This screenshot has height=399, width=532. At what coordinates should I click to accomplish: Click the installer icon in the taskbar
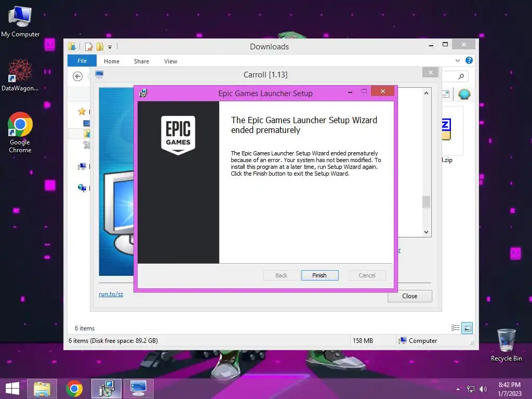tap(106, 389)
